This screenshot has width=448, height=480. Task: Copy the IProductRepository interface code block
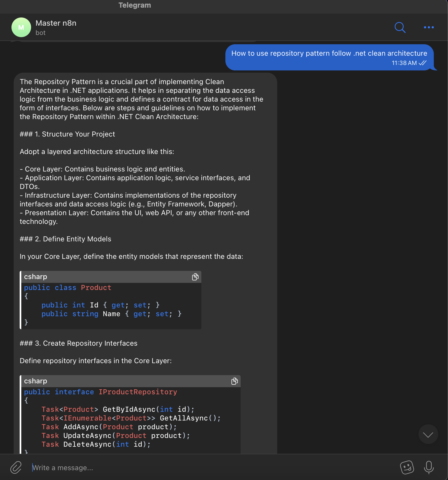click(x=234, y=381)
